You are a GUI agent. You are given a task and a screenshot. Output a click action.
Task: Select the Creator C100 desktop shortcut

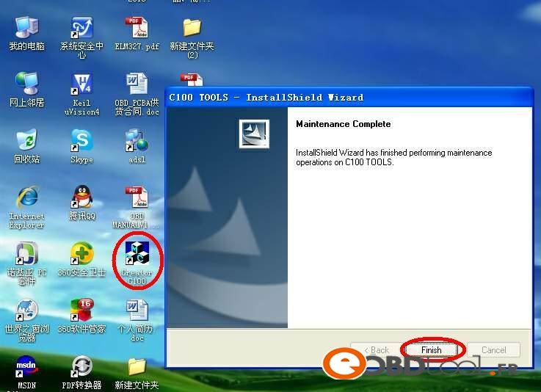point(137,254)
